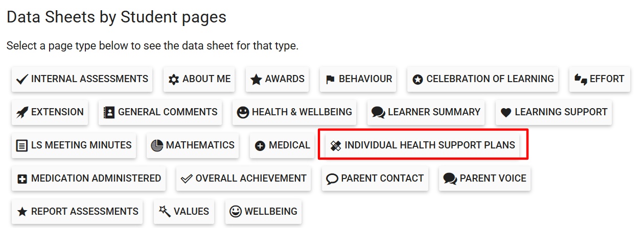Image resolution: width=644 pixels, height=228 pixels.
Task: Click the thumbs icon on Effort
Action: pos(581,80)
